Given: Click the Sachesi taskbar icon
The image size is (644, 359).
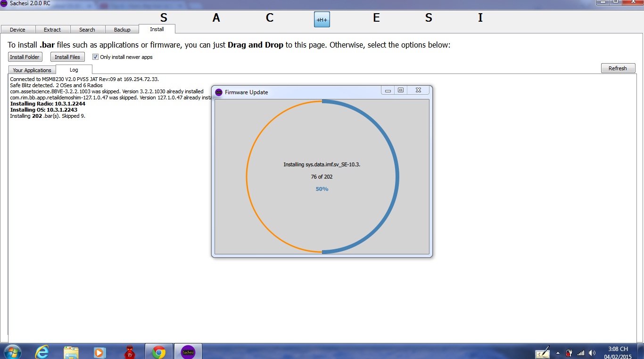Looking at the screenshot, I should (x=188, y=351).
